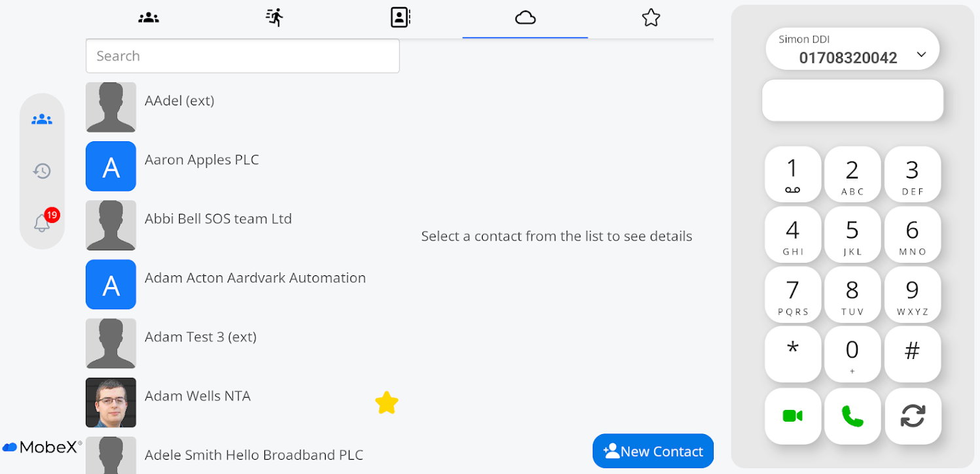This screenshot has height=474, width=980.
Task: Switch to the cloud contacts tab
Action: point(525,18)
